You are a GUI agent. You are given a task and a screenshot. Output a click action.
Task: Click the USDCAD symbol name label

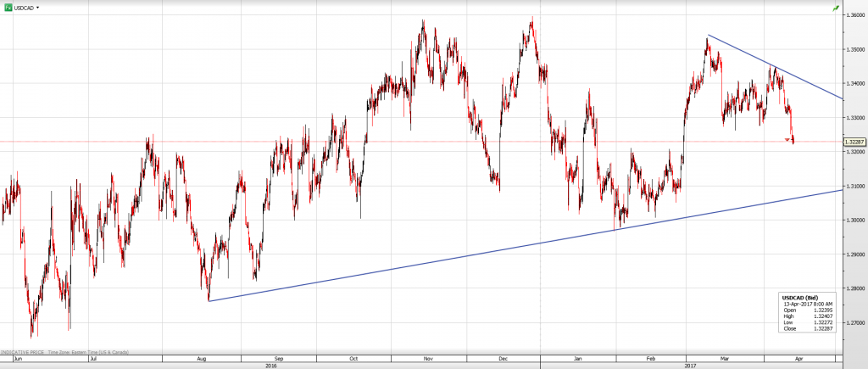[x=24, y=7]
